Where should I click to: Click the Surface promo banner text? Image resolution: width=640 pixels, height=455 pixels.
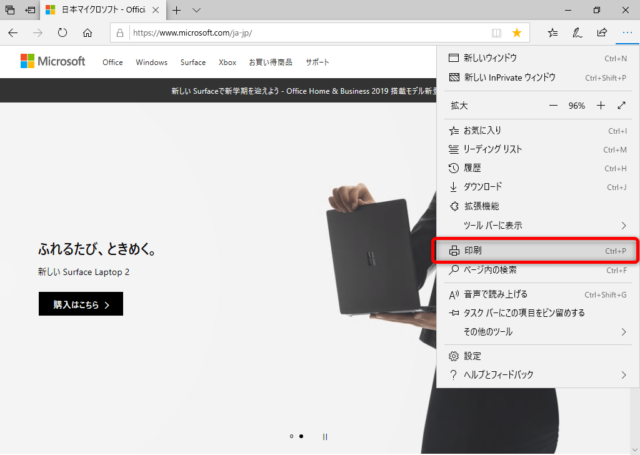tap(304, 91)
